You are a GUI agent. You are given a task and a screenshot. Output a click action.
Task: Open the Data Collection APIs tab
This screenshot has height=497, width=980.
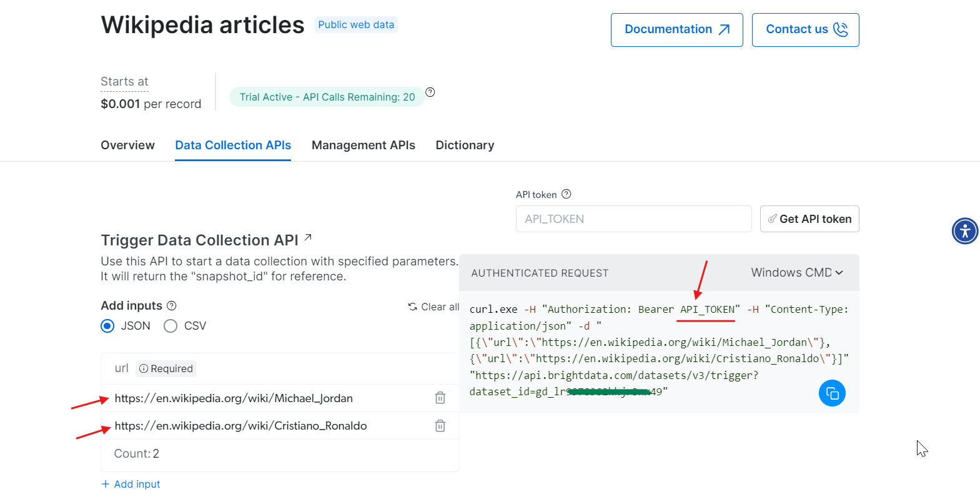point(233,145)
